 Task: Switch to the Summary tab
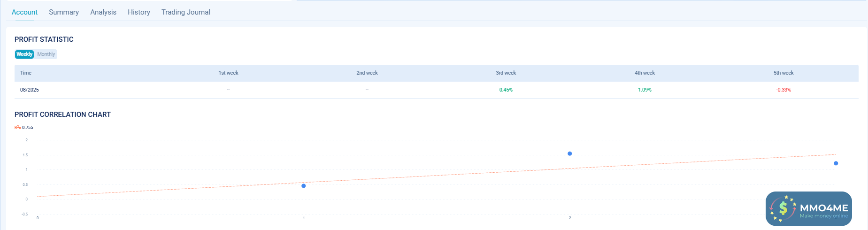pos(64,12)
